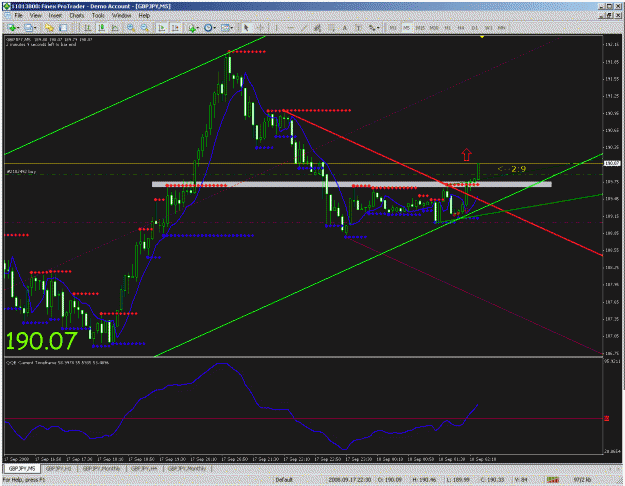Open the New Chart dropdown
625x486 pixels.
pos(13,28)
